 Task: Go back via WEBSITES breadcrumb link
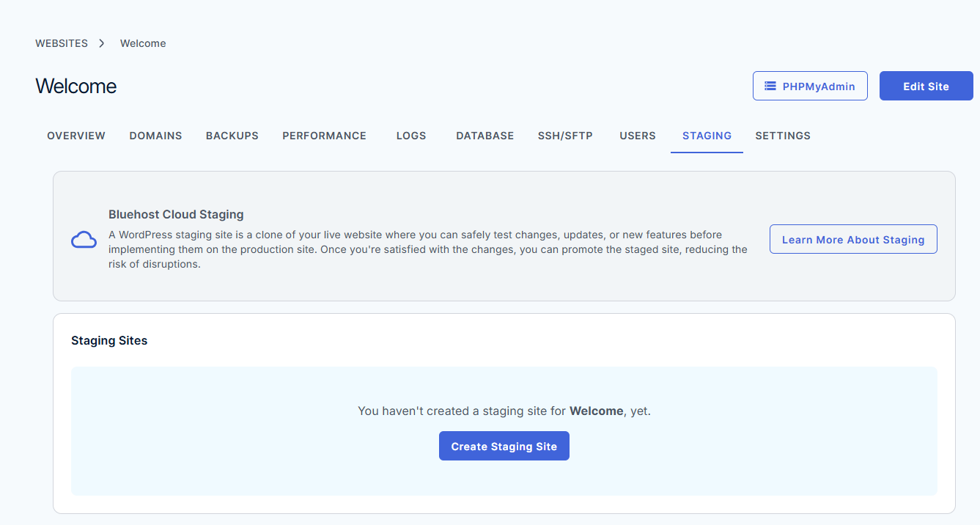click(x=62, y=43)
